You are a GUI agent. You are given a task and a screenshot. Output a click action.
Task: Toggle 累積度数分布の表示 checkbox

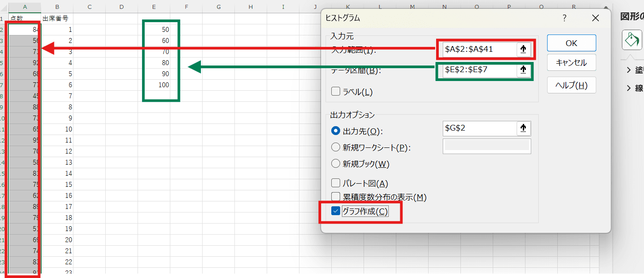(x=336, y=197)
